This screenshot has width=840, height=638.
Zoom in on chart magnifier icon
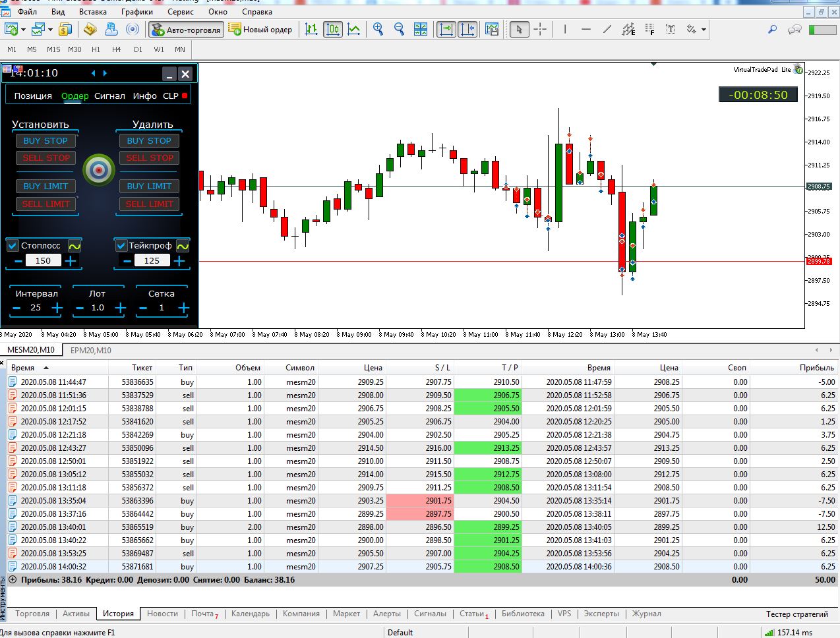[378, 29]
